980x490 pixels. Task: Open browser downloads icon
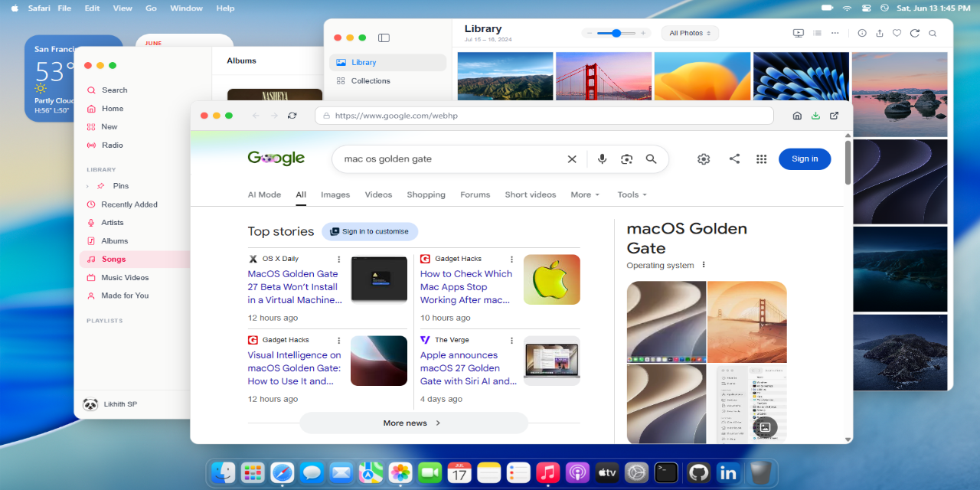(x=815, y=116)
